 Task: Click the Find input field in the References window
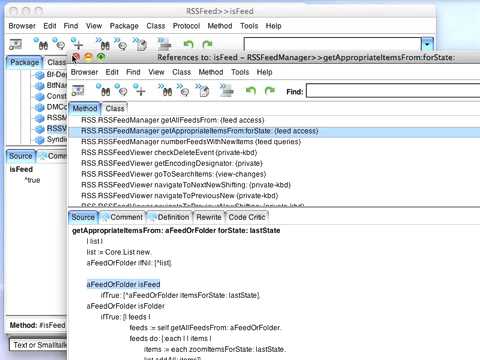tap(393, 91)
